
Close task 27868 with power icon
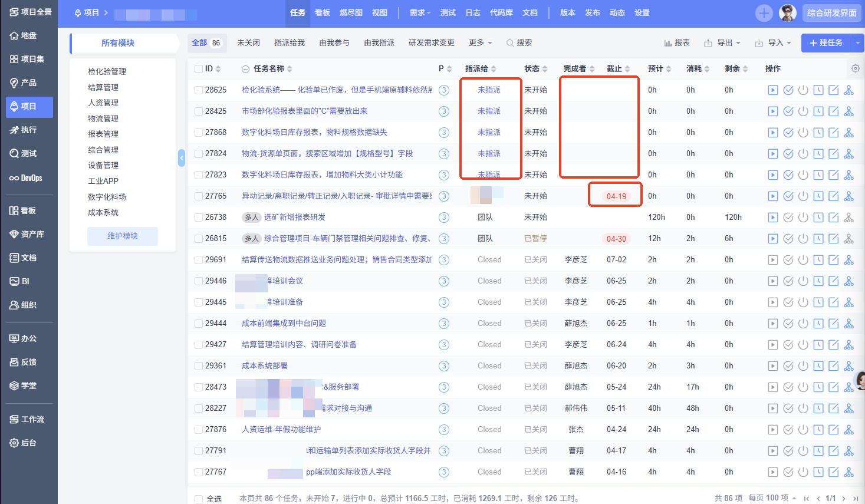pyautogui.click(x=803, y=133)
